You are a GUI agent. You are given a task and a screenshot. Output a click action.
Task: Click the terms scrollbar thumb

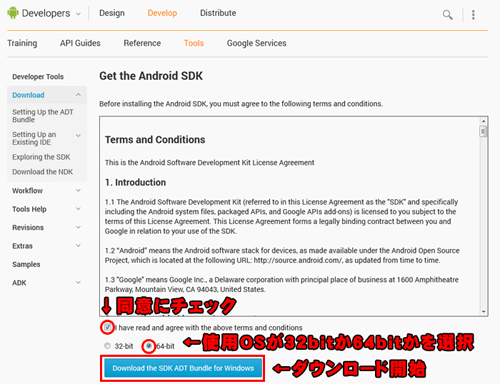pyautogui.click(x=483, y=131)
